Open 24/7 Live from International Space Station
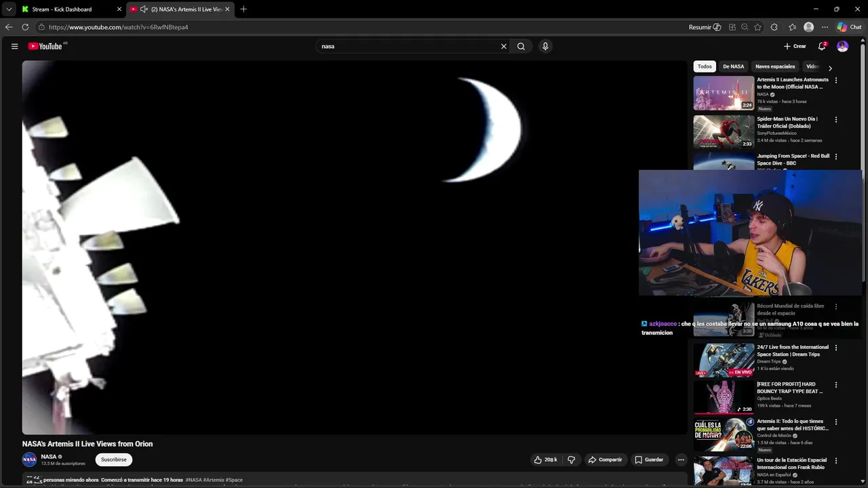 (724, 360)
